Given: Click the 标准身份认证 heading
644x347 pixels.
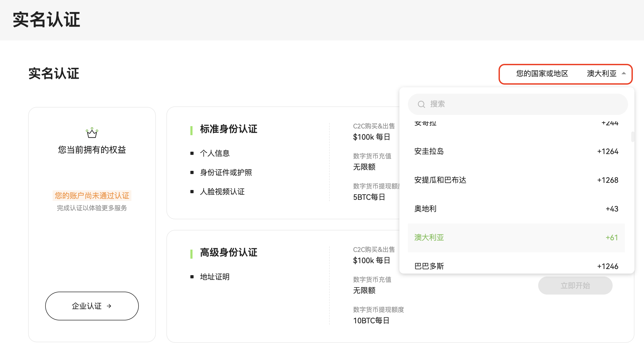Looking at the screenshot, I should pyautogui.click(x=228, y=129).
